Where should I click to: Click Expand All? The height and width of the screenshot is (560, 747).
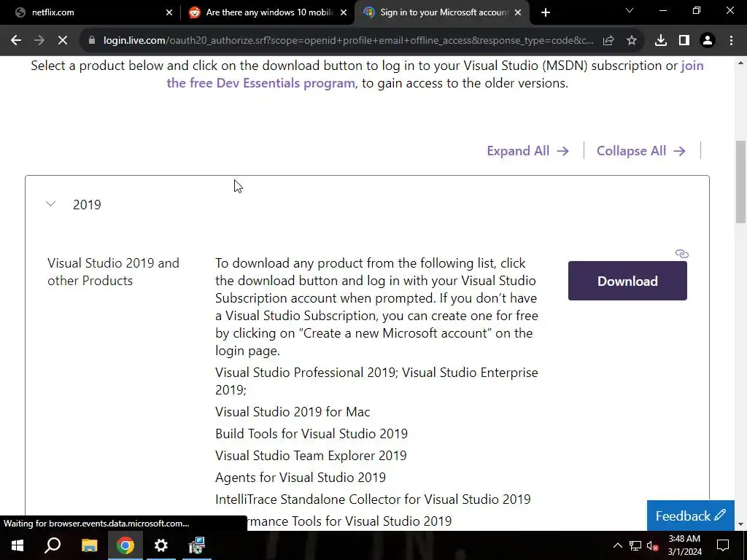tap(528, 151)
